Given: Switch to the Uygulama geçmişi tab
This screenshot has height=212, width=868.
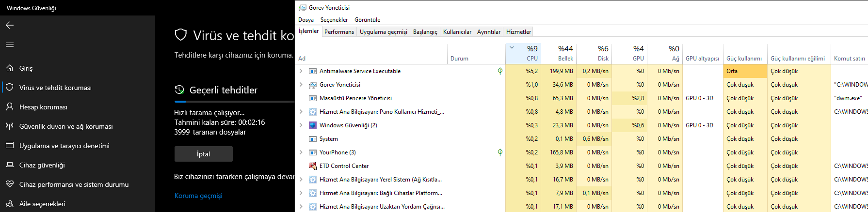Looking at the screenshot, I should tap(384, 32).
